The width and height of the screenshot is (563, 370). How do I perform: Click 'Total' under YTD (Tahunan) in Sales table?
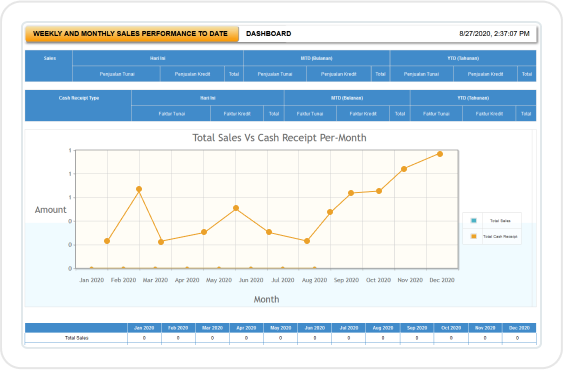pyautogui.click(x=527, y=74)
